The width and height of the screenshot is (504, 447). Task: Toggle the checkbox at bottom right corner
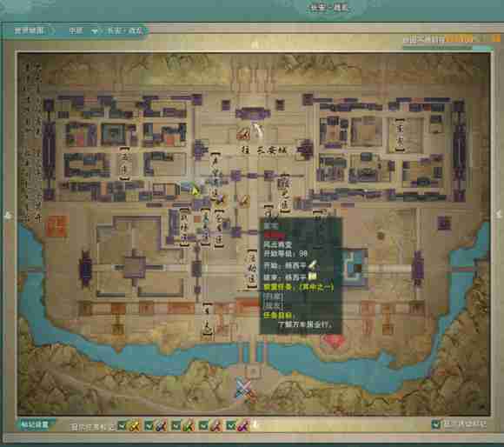[436, 424]
